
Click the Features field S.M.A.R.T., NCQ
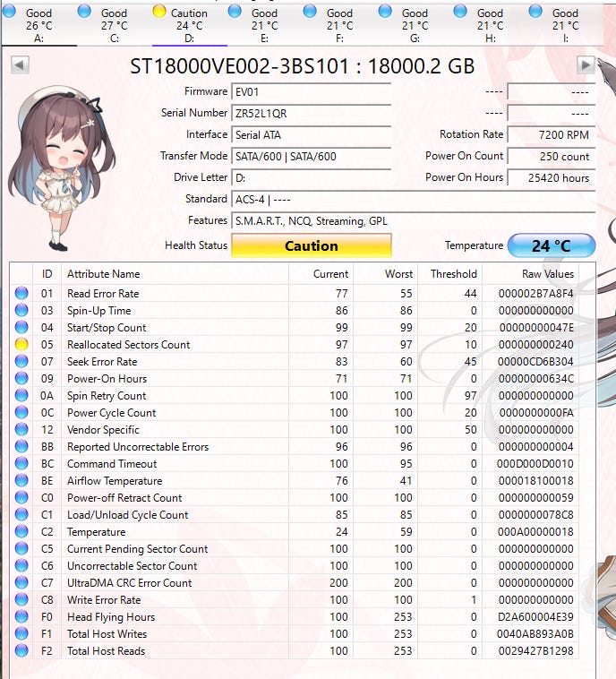(414, 221)
